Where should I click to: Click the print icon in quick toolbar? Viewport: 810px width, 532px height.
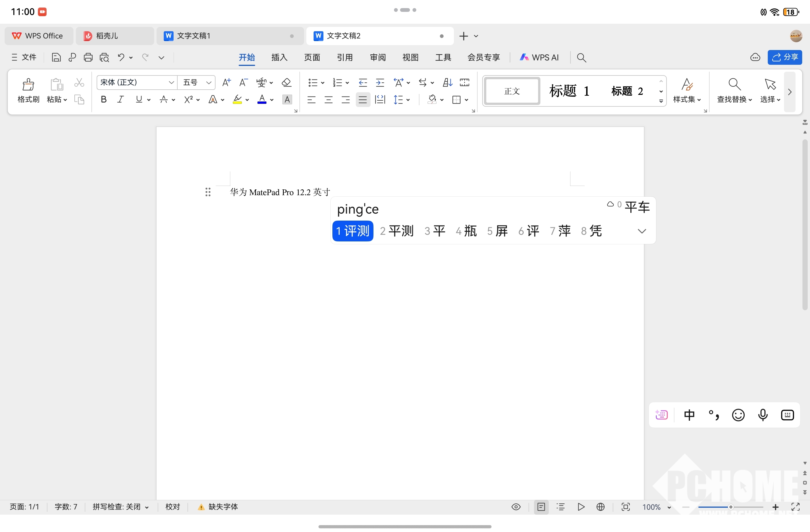point(88,58)
